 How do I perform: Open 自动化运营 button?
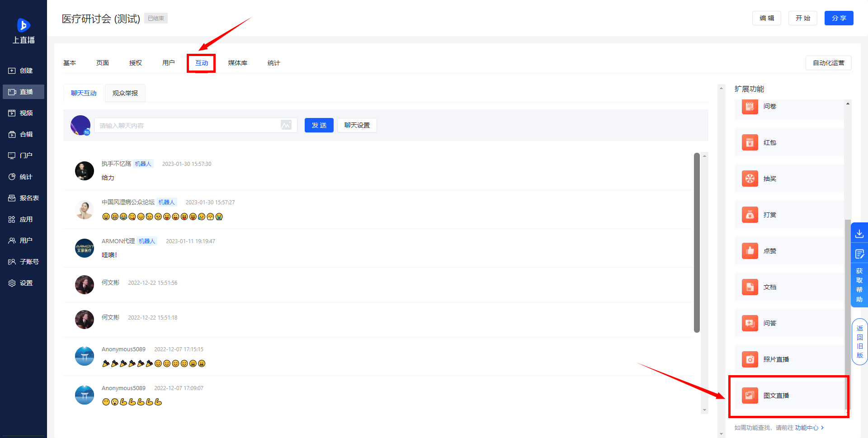pos(829,63)
